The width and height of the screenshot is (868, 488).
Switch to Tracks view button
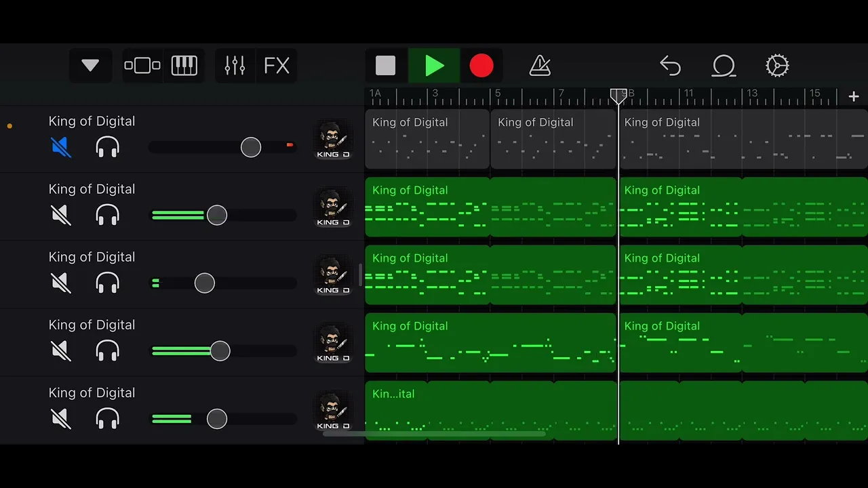tap(142, 66)
